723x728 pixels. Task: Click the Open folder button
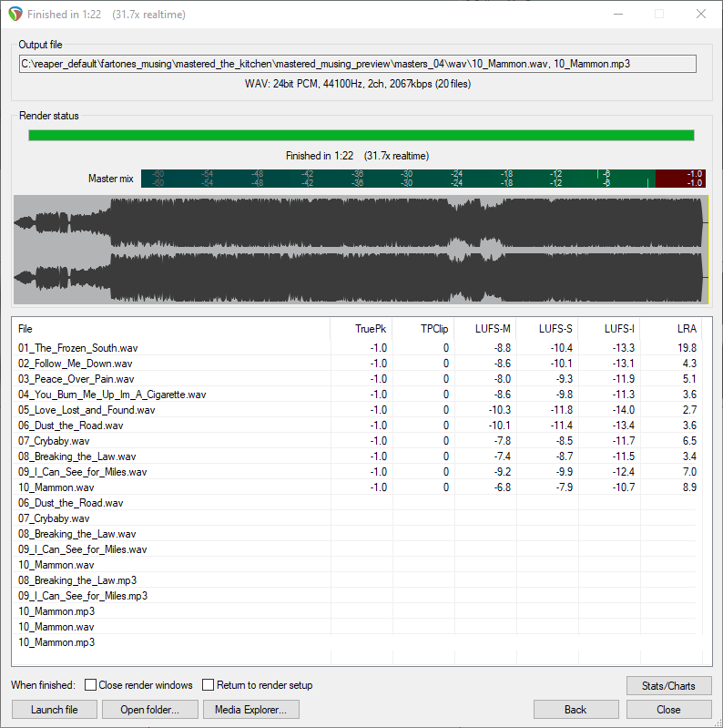[x=149, y=709]
